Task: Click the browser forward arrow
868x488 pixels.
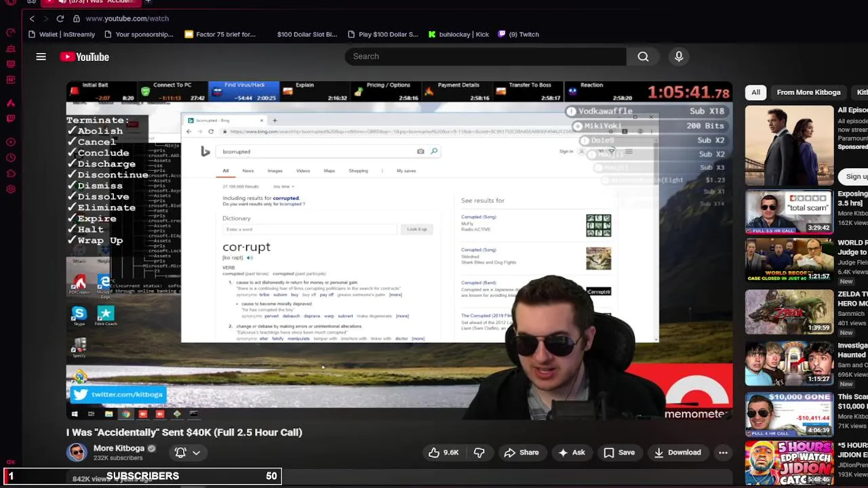Action: pyautogui.click(x=45, y=18)
